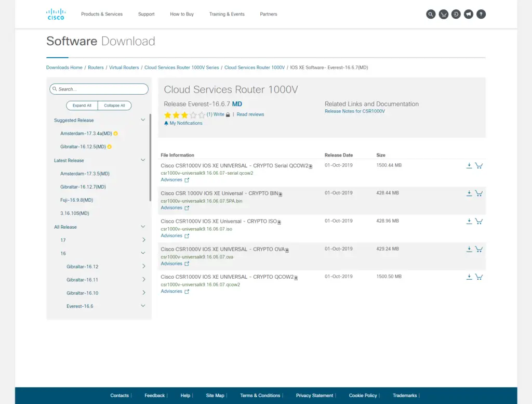Open the Cookie Policy footer link

pos(363,396)
